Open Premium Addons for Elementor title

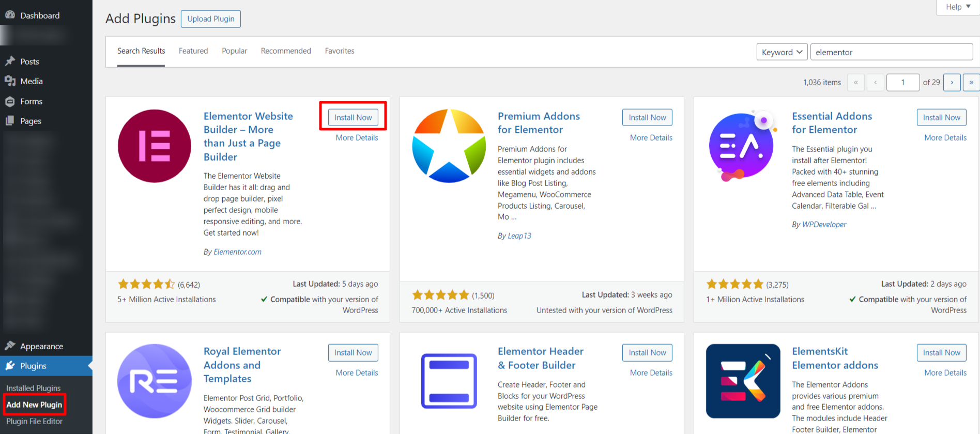point(539,123)
